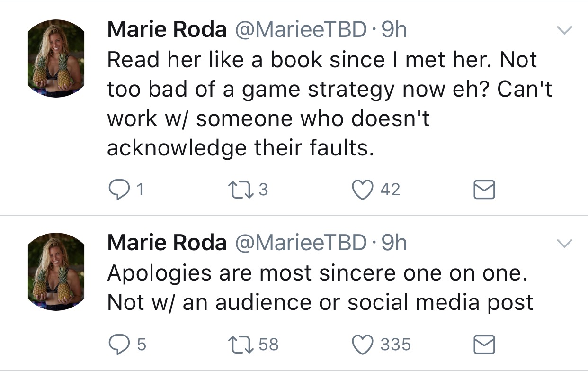View avatar on the second tweet
The image size is (588, 381).
[56, 272]
